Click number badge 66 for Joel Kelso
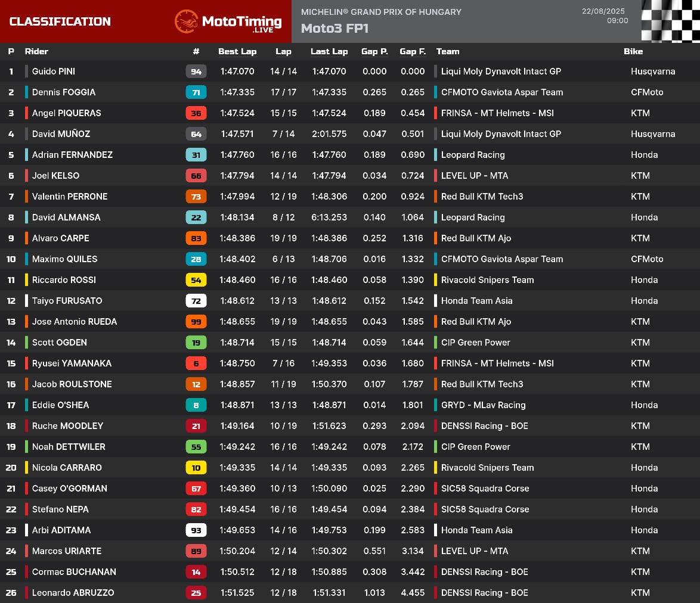Image resolution: width=700 pixels, height=603 pixels. [196, 176]
